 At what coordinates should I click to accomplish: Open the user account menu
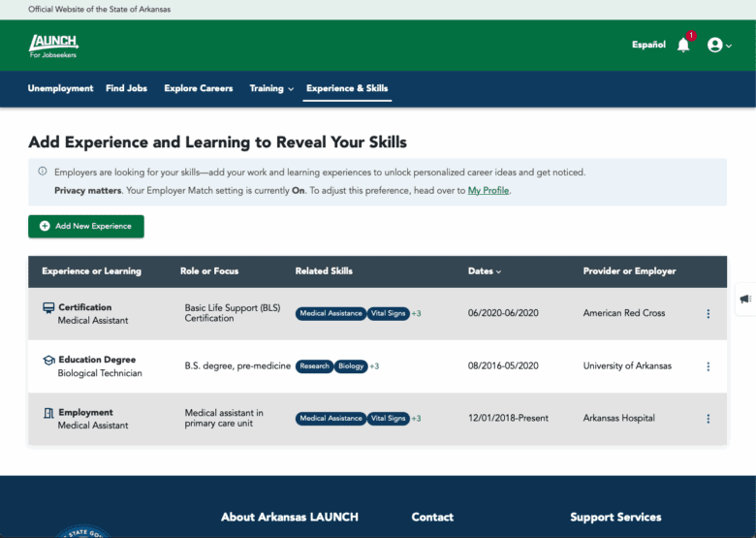[718, 45]
